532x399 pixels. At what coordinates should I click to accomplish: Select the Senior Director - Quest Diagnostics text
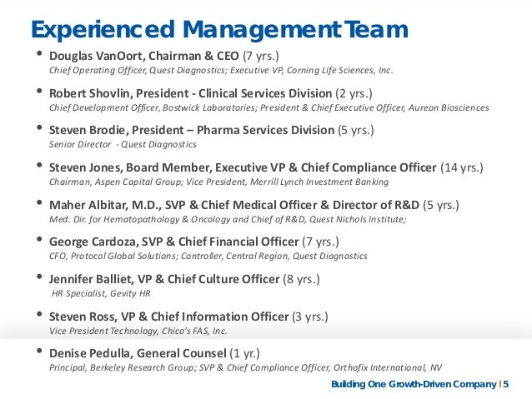click(123, 144)
